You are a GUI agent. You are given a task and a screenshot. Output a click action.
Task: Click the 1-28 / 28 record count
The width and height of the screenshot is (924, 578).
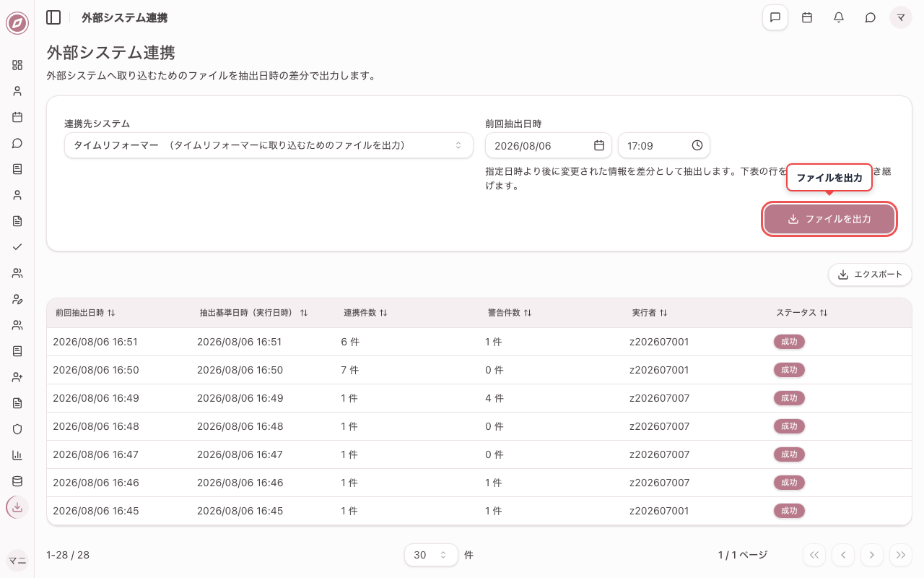coord(68,555)
